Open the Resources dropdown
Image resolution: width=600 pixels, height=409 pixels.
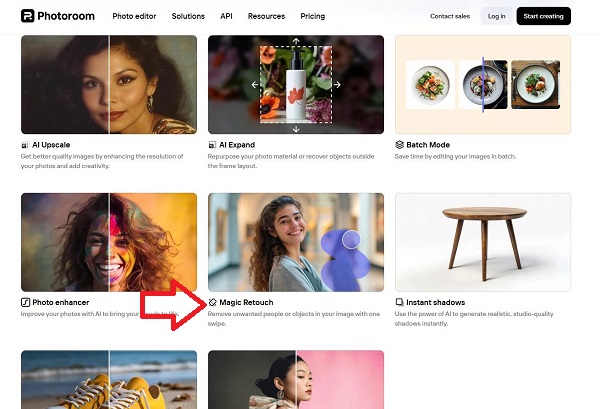266,16
